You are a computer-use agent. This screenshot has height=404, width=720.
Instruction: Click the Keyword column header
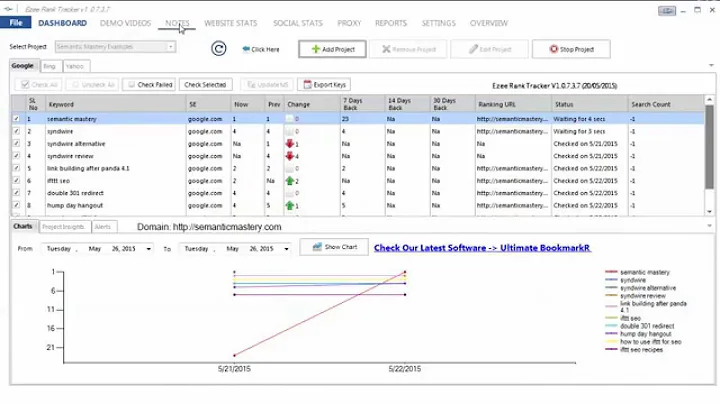point(115,104)
